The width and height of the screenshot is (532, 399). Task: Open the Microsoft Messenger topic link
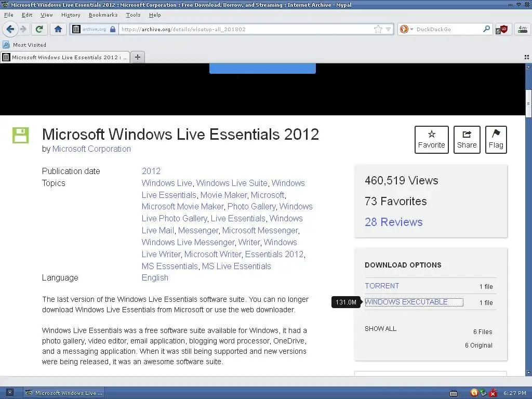260,230
